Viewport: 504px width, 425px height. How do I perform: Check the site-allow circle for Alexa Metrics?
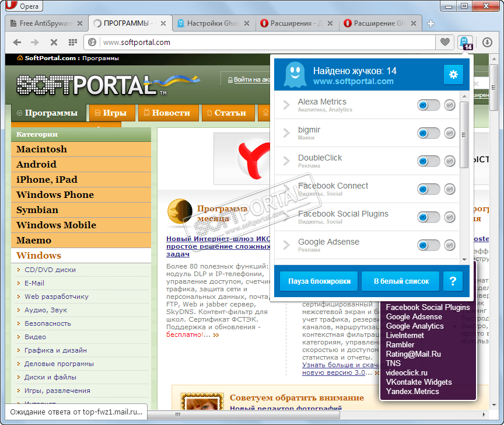click(x=450, y=105)
